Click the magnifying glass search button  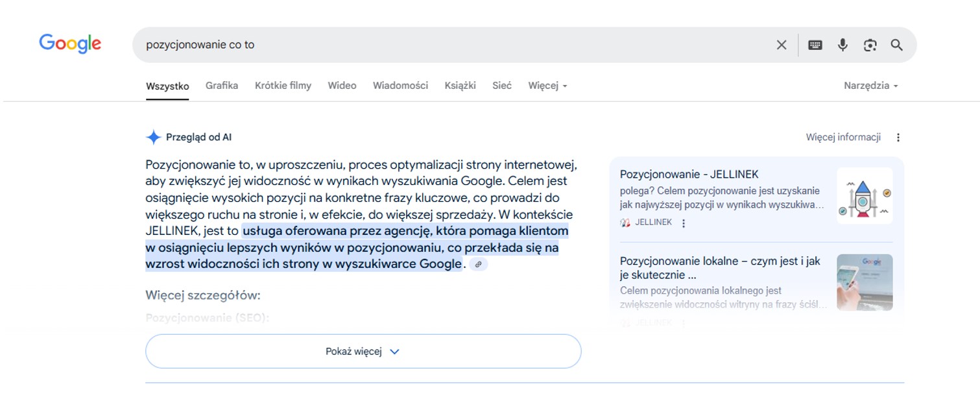coord(896,45)
